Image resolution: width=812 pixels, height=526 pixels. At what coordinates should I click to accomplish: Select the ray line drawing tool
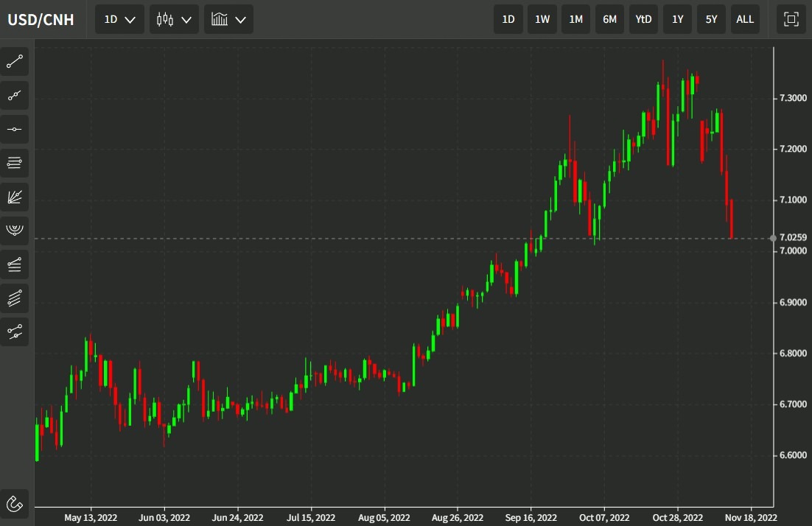click(15, 96)
